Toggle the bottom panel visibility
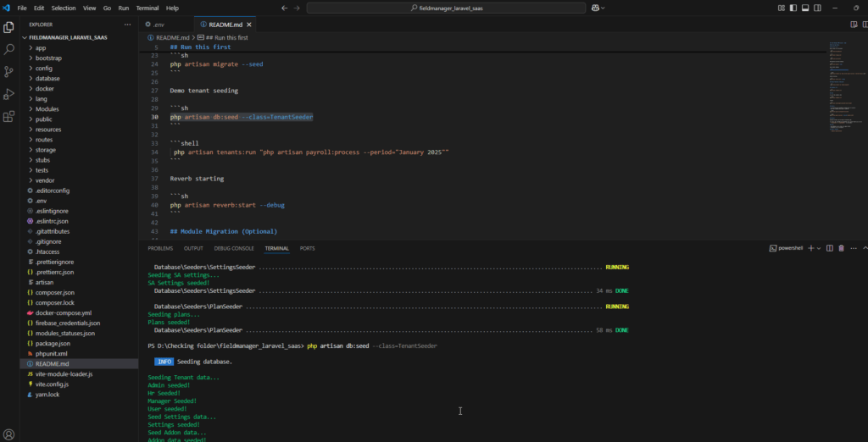This screenshot has width=868, height=442. point(805,8)
